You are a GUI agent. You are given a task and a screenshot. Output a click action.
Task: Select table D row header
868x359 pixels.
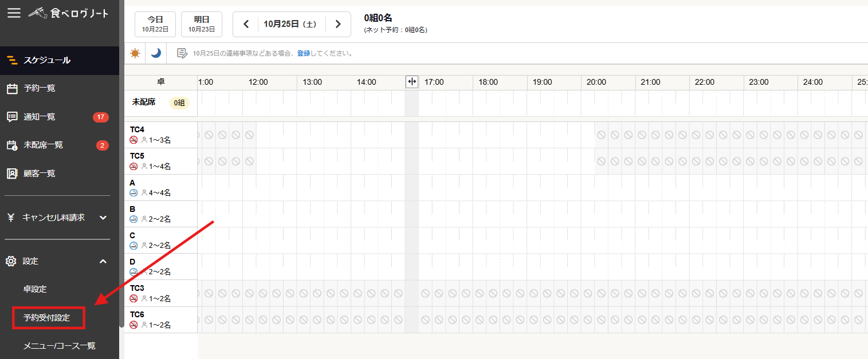point(161,267)
